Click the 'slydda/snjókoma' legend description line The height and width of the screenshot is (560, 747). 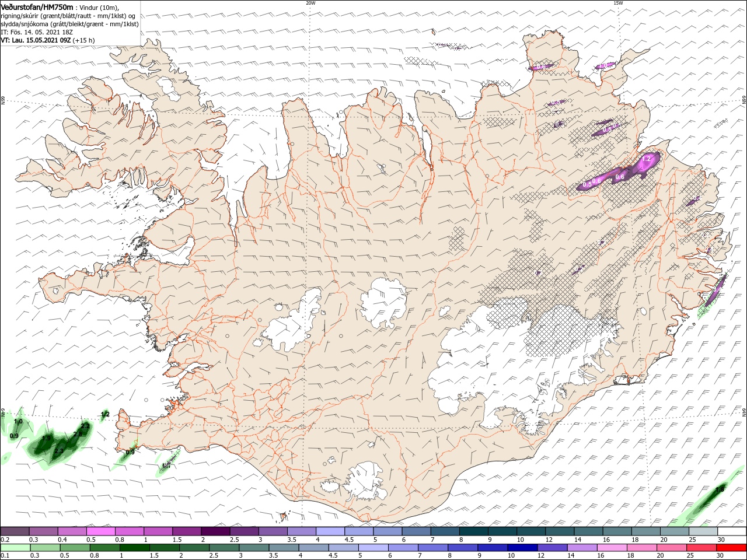pyautogui.click(x=70, y=24)
